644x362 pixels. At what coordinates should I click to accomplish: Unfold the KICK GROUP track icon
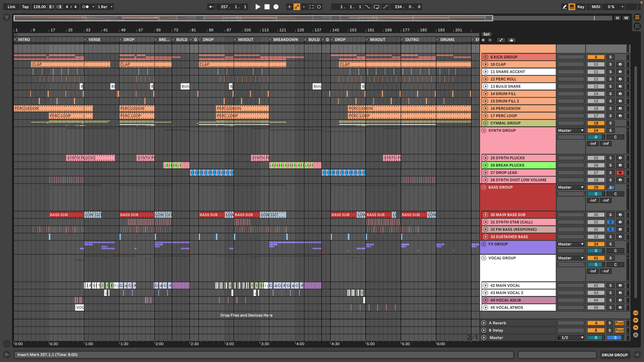486,57
